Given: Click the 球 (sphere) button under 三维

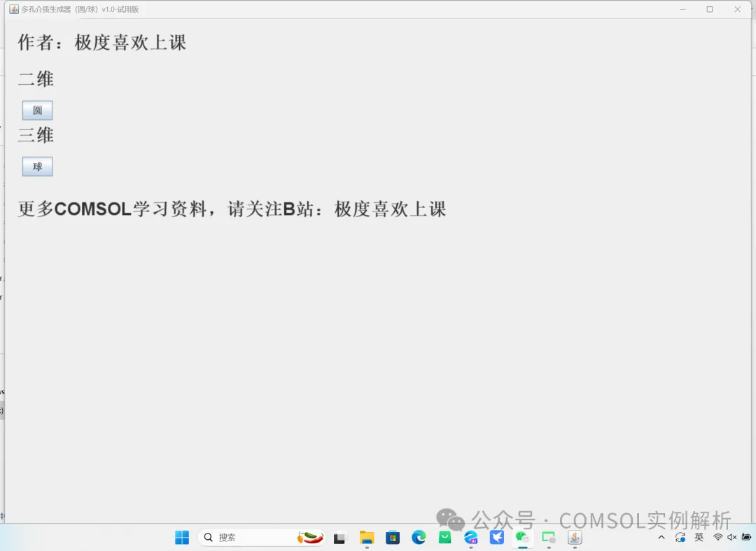Looking at the screenshot, I should (x=37, y=167).
